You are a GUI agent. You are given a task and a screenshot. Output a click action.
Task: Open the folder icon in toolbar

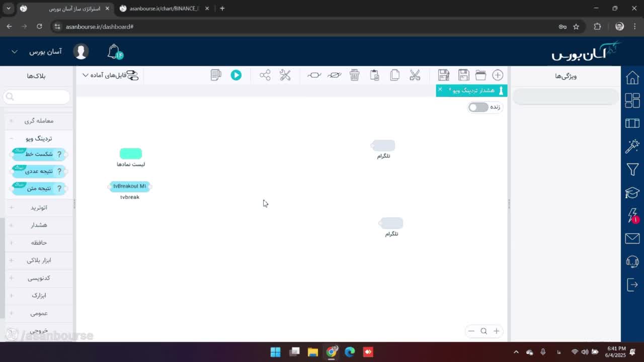480,75
